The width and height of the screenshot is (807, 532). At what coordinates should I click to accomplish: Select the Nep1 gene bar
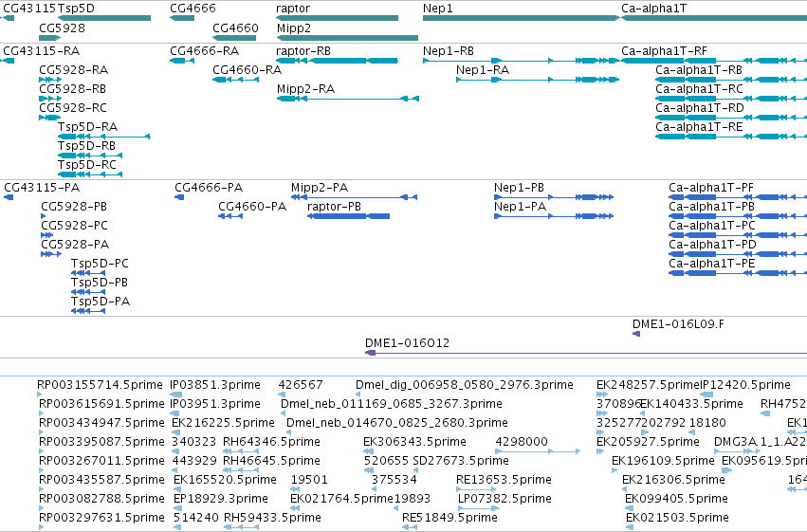pyautogui.click(x=521, y=18)
